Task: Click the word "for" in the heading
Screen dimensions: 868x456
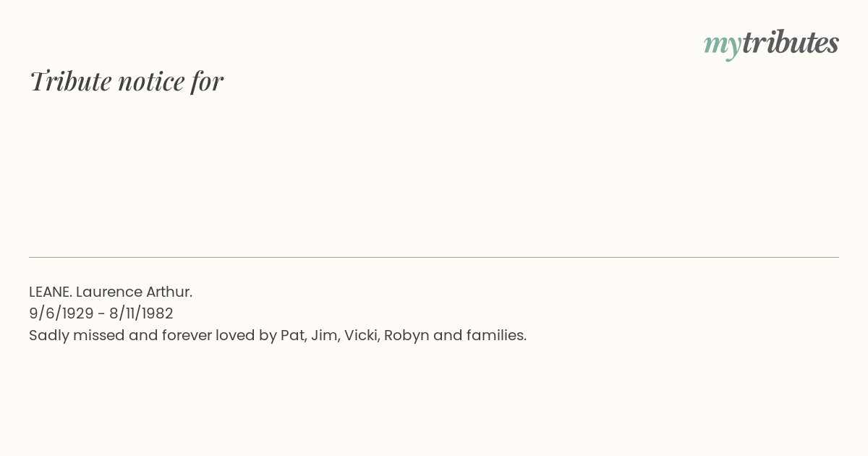Action: (207, 82)
